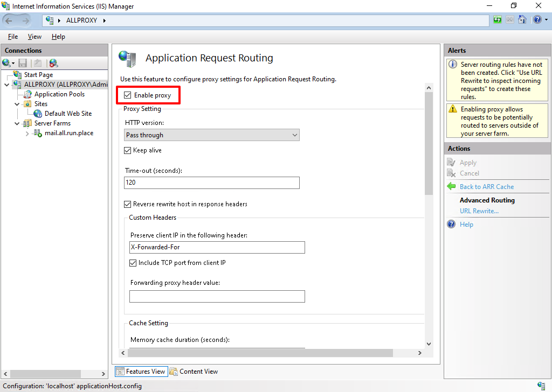Open the URL Rewrite... link

pos(479,211)
